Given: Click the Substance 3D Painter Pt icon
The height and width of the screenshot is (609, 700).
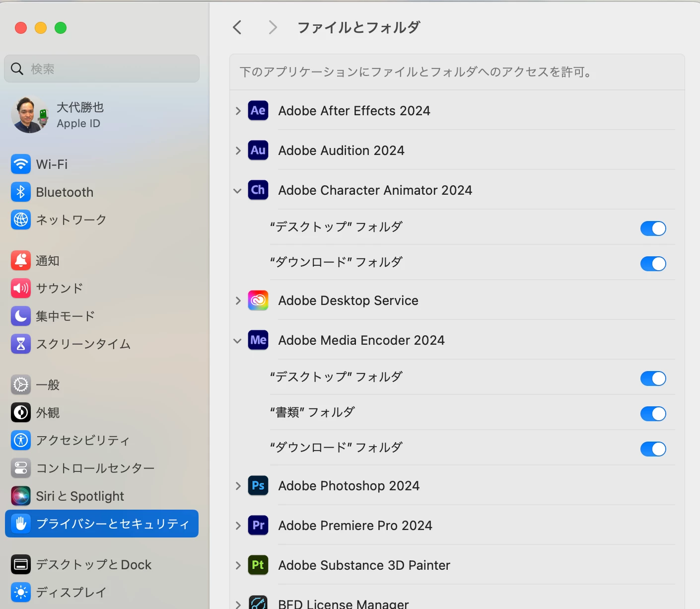Looking at the screenshot, I should [x=258, y=565].
